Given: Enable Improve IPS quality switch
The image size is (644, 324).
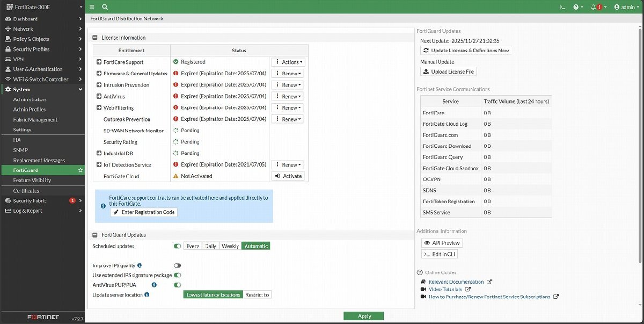Looking at the screenshot, I should pos(177,265).
